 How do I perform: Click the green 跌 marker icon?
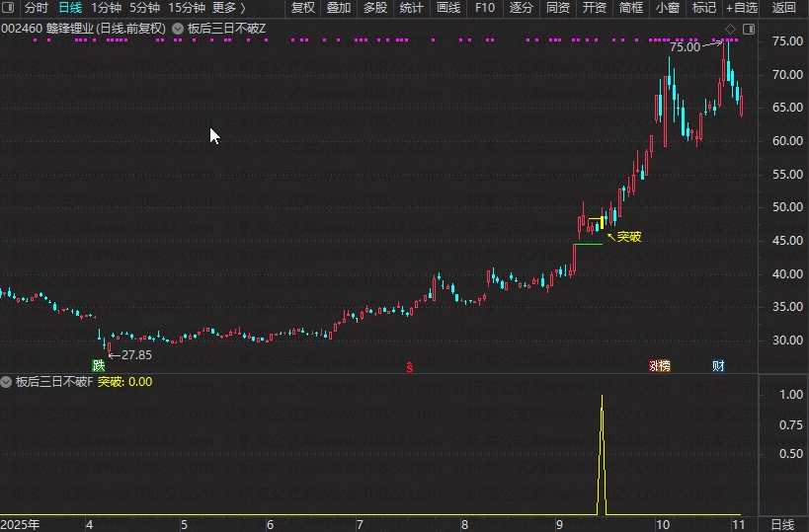tap(99, 366)
